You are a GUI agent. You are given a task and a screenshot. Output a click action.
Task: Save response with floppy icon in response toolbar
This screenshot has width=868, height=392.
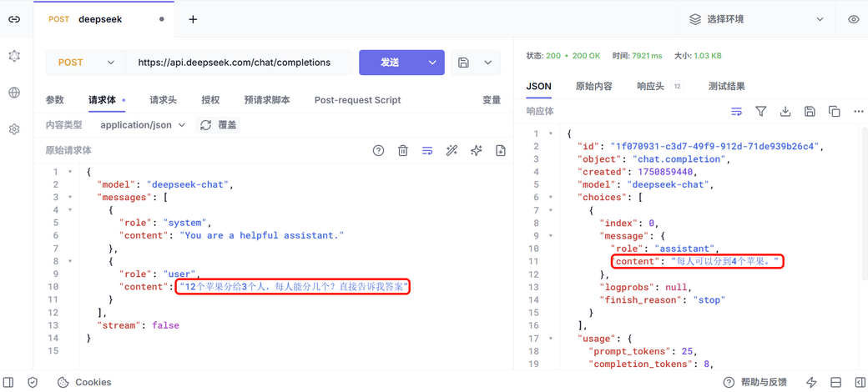click(810, 112)
